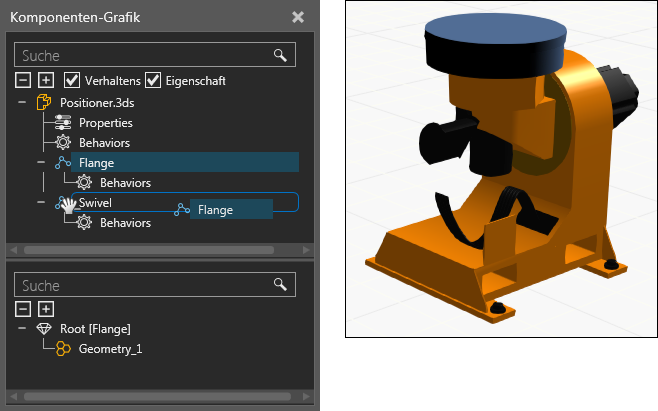Select the highlighted Flange row in the tree
Image resolution: width=658 pixels, height=411 pixels.
[x=185, y=162]
